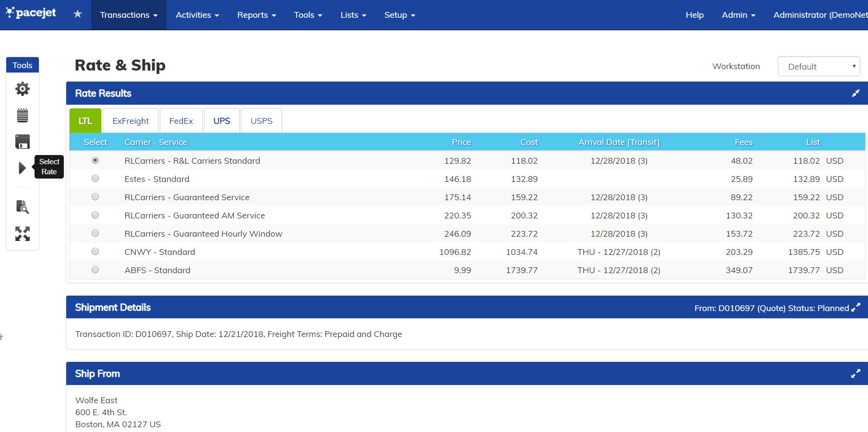The height and width of the screenshot is (432, 868).
Task: Click the Help link
Action: [694, 15]
